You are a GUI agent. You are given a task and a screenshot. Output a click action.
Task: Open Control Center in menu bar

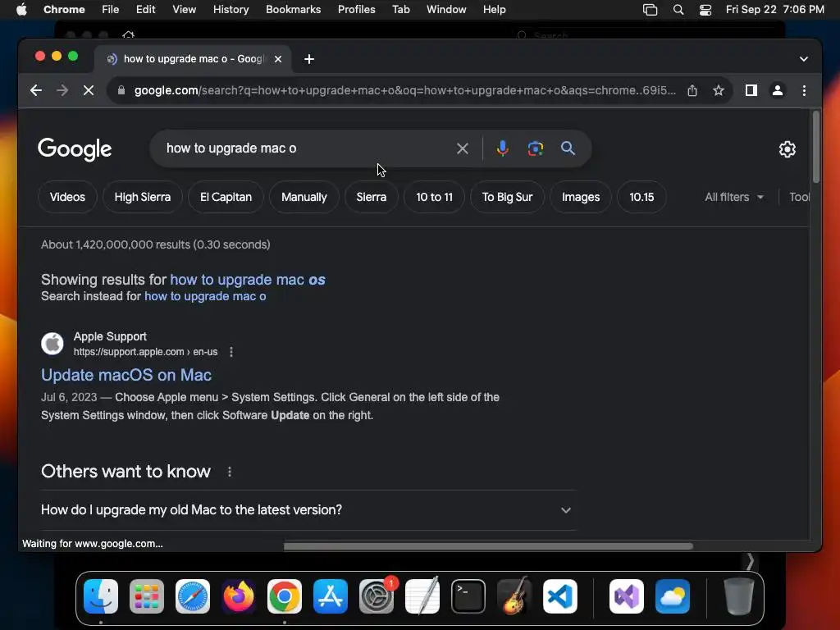click(705, 10)
